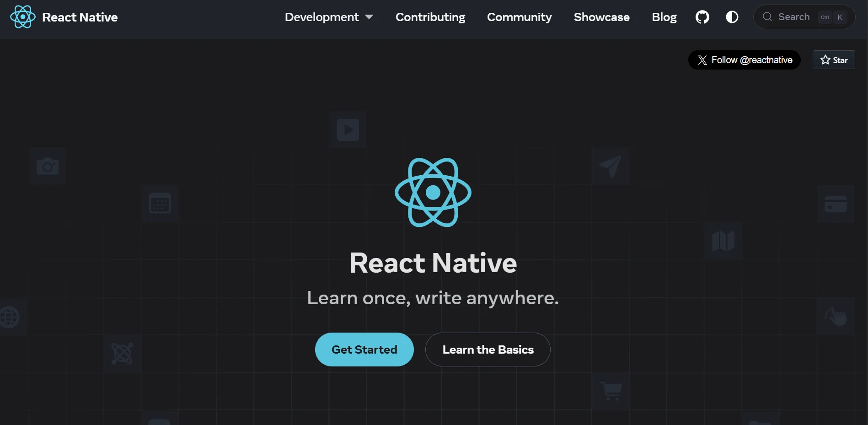Viewport: 868px width, 425px height.
Task: Click the Learn the Basics button
Action: 488,349
